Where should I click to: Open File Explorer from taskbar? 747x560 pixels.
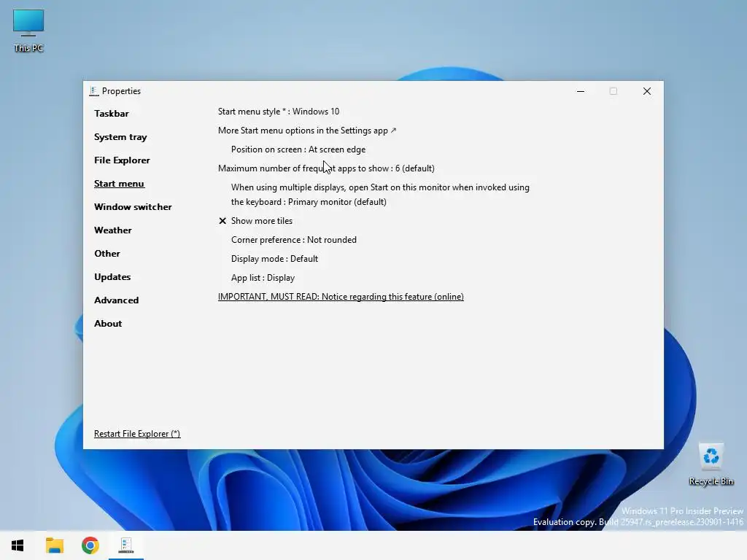pyautogui.click(x=54, y=545)
